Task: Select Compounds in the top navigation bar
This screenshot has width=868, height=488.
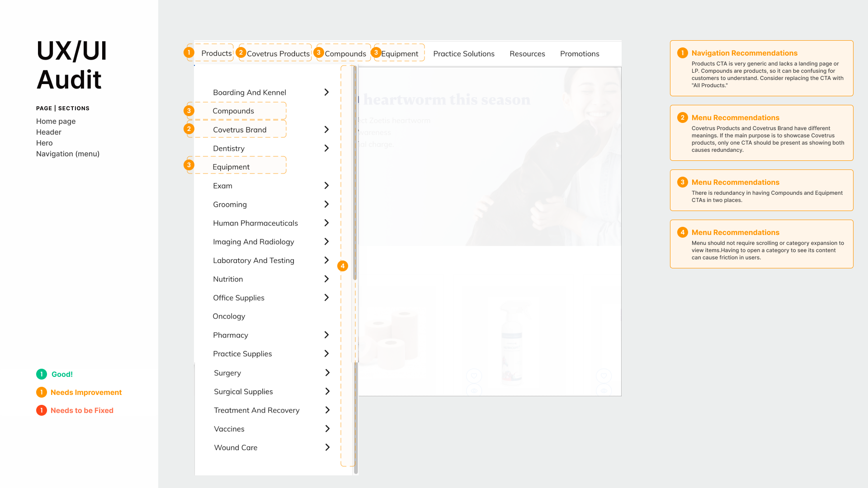Action: click(345, 54)
